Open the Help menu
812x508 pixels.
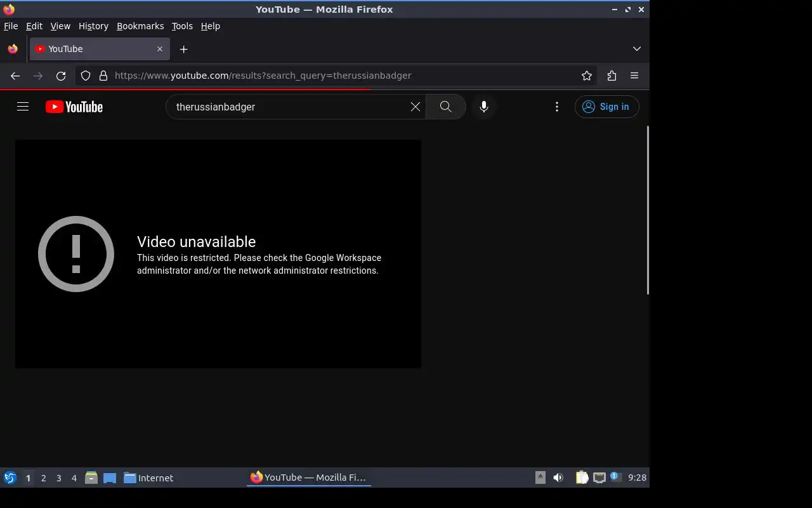(211, 26)
